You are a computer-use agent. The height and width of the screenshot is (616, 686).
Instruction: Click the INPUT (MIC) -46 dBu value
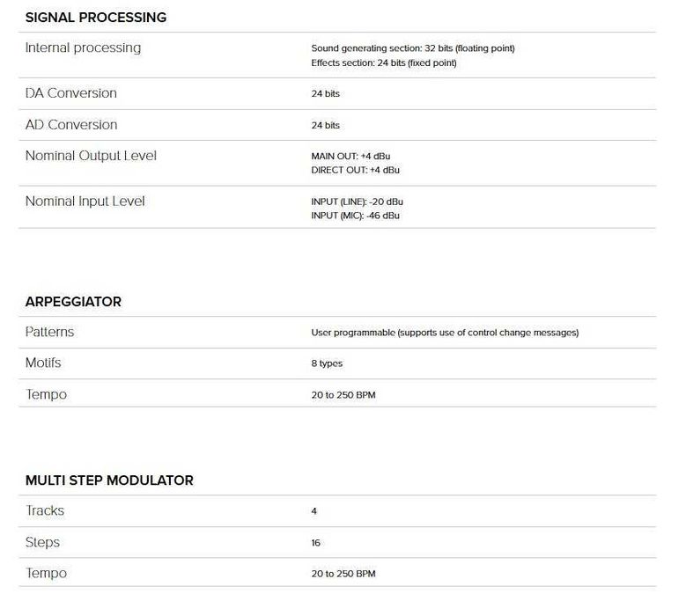coord(355,216)
